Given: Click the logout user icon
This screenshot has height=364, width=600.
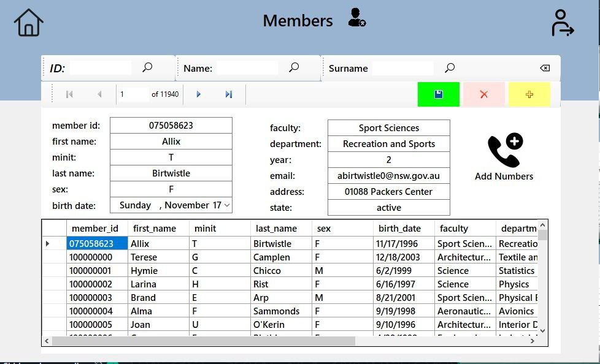Looking at the screenshot, I should click(x=562, y=23).
